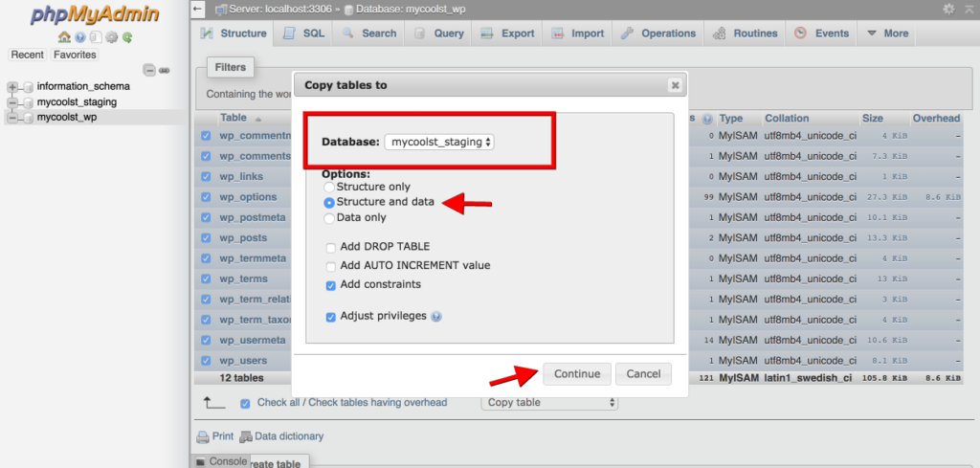
Task: Choose the Data only radio option
Action: 330,217
